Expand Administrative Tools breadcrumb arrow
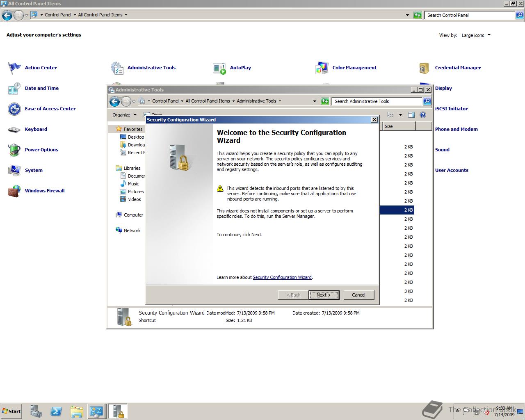 click(x=280, y=101)
